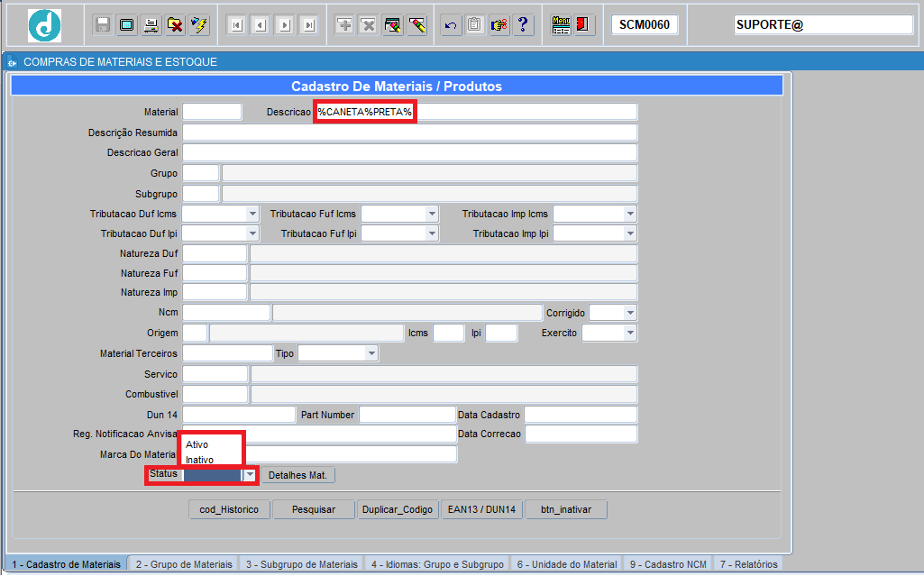Go to next record arrow icon
This screenshot has height=576, width=924.
285,24
